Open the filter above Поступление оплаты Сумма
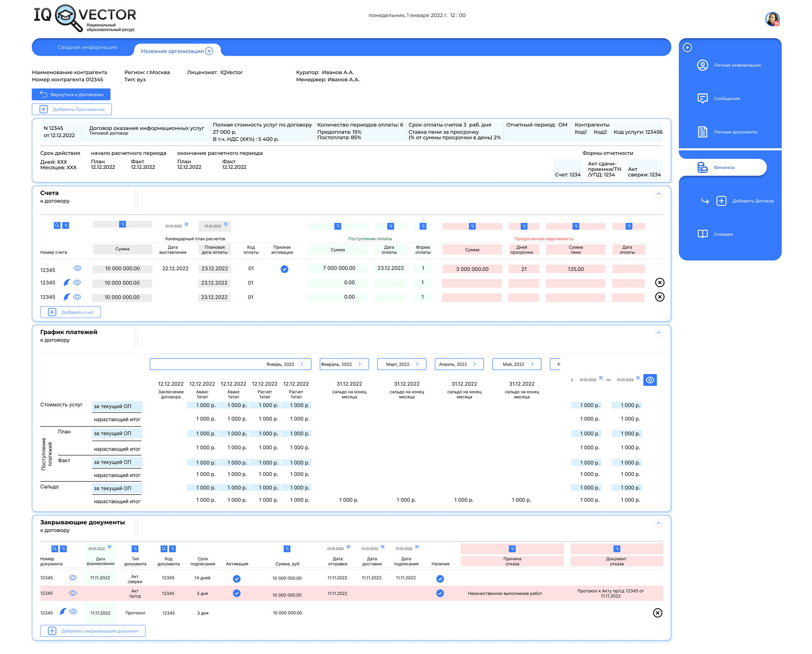 coord(337,226)
